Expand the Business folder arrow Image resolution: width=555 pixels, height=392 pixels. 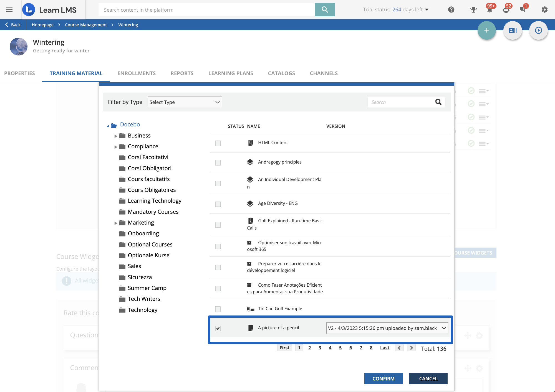click(116, 136)
